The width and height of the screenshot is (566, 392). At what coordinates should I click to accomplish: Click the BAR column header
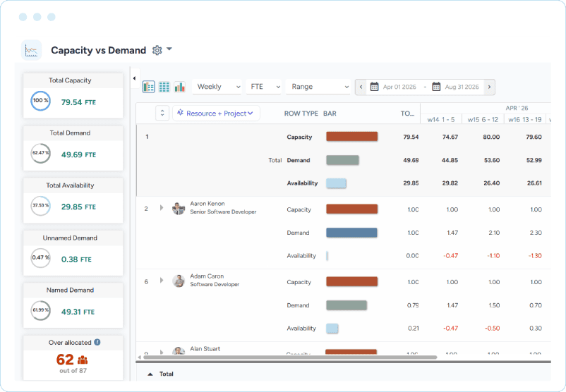click(330, 114)
